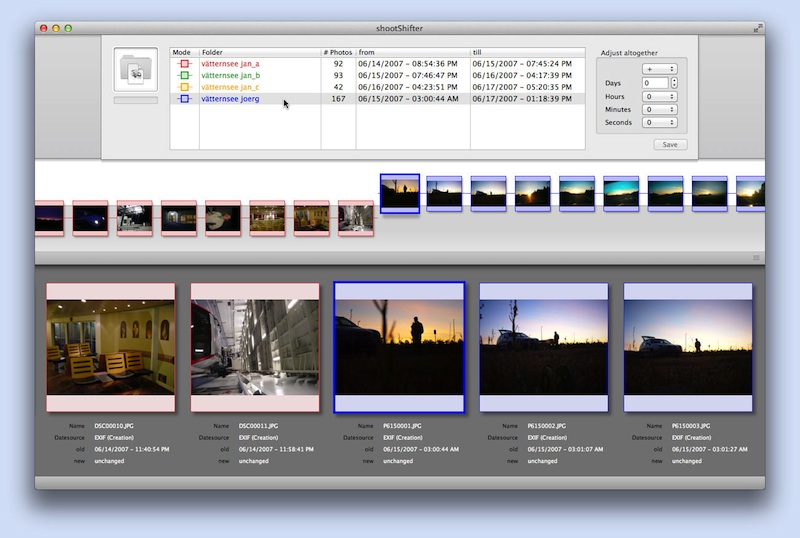Open the plus/minus sign dropdown

point(660,69)
